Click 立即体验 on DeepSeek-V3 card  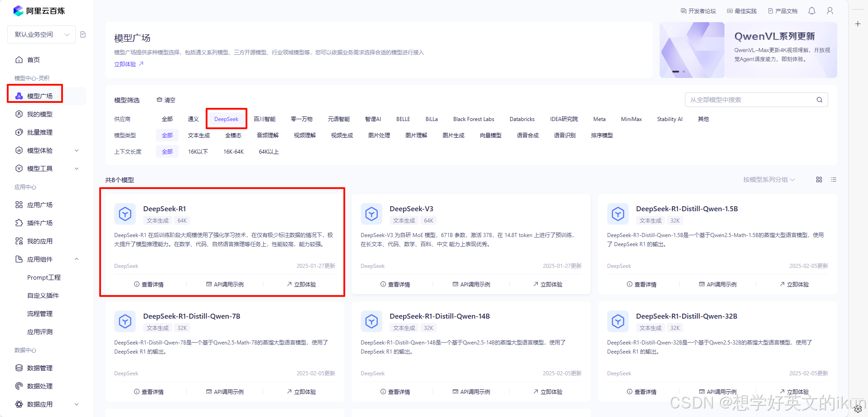coord(548,284)
